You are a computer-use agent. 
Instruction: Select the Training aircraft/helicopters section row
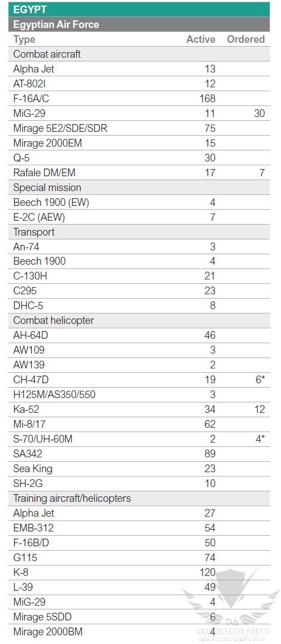point(139,499)
